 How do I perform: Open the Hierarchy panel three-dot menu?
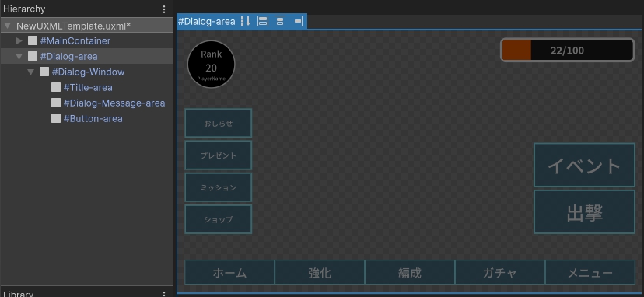point(164,9)
